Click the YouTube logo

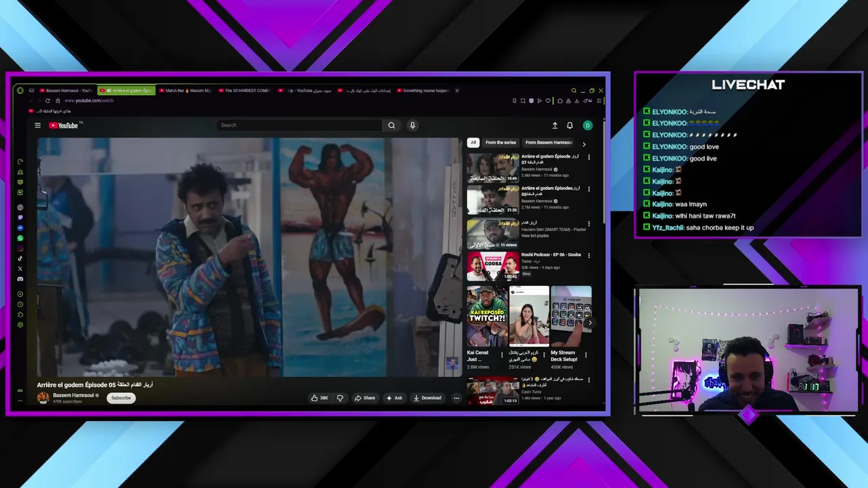(x=65, y=125)
